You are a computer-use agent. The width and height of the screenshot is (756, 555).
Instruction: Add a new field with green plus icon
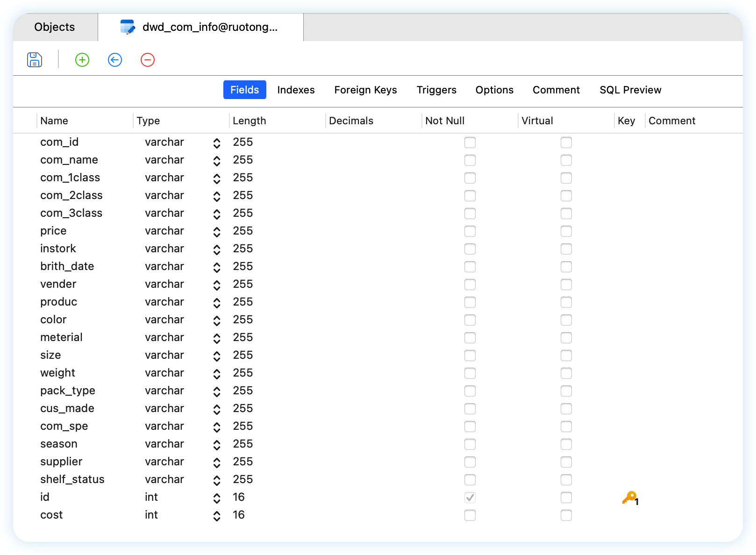82,60
